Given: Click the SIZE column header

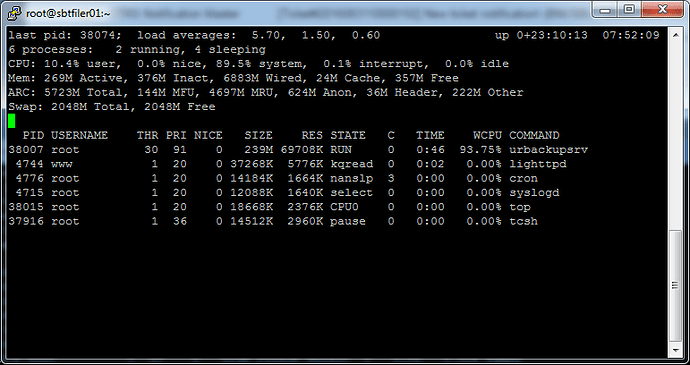Looking at the screenshot, I should pos(258,135).
